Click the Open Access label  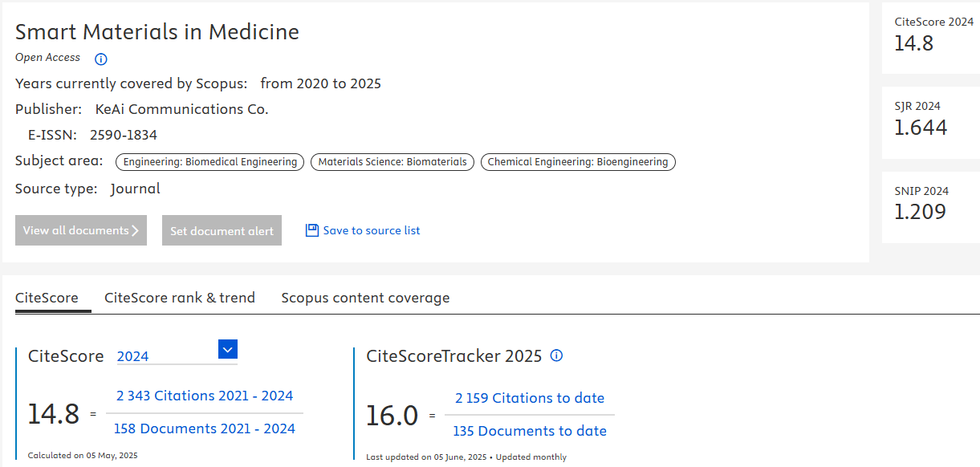coord(48,58)
